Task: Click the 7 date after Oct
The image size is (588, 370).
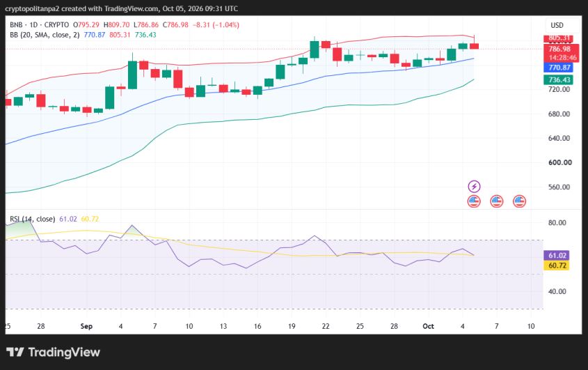Action: tap(497, 326)
